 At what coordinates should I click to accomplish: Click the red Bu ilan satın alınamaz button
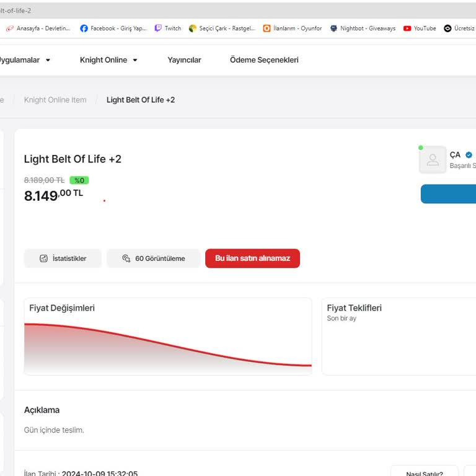pos(253,258)
